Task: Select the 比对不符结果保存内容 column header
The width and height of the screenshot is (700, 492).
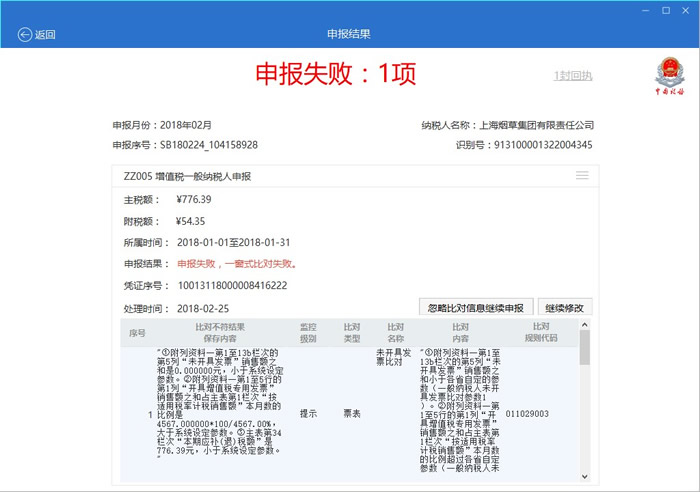Action: pos(220,333)
